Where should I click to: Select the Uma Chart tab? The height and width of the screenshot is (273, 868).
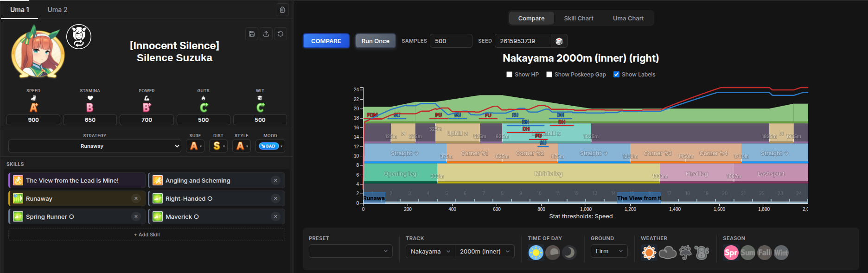(628, 19)
